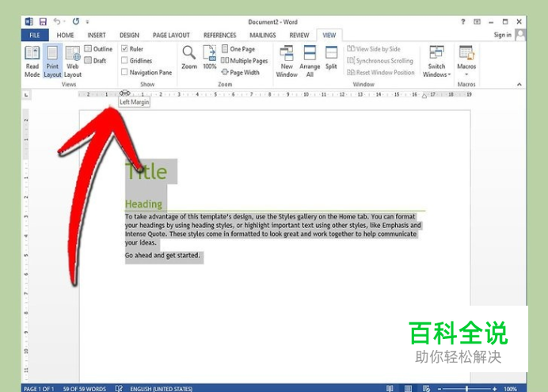
Task: Open a New Window
Action: point(287,62)
